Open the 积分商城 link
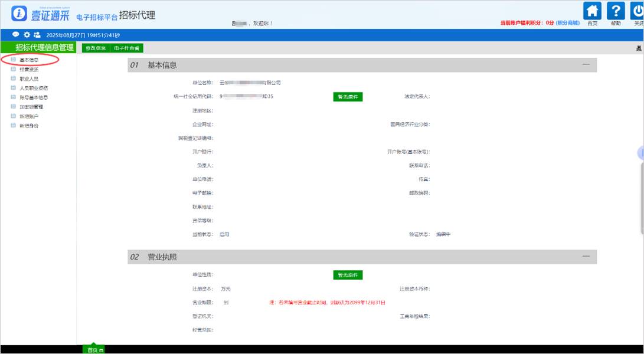The height and width of the screenshot is (354, 644). (x=568, y=22)
